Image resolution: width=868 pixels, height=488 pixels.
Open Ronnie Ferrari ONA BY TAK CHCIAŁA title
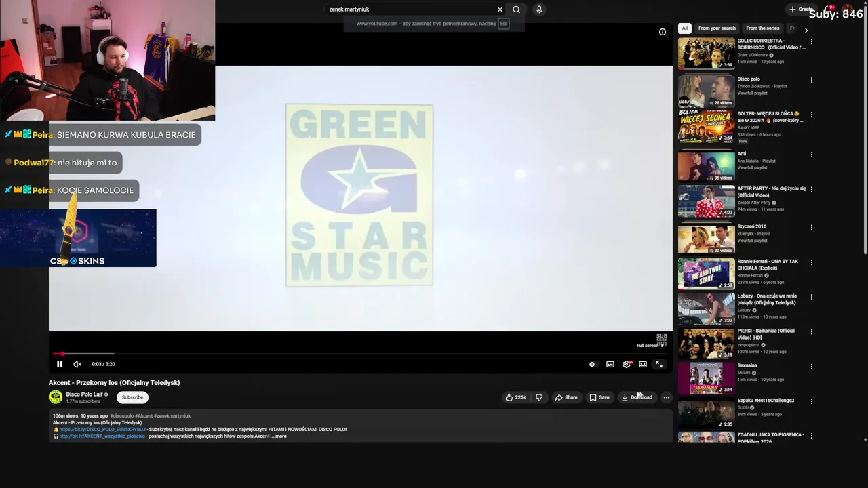coord(768,264)
